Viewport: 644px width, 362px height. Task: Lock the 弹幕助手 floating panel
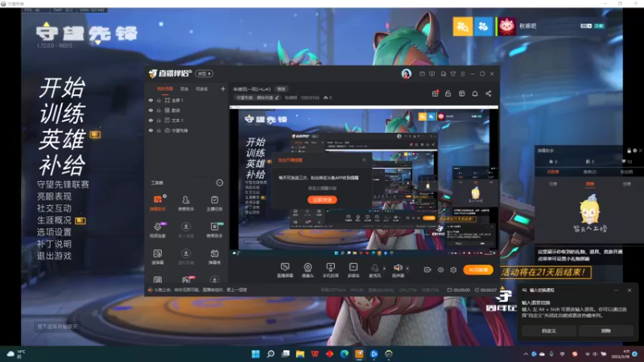pyautogui.click(x=629, y=150)
